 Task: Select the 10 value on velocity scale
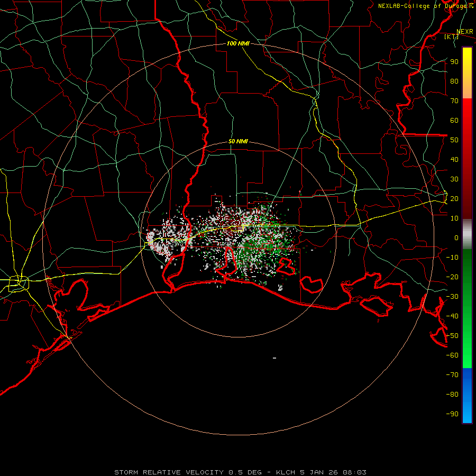pos(454,218)
